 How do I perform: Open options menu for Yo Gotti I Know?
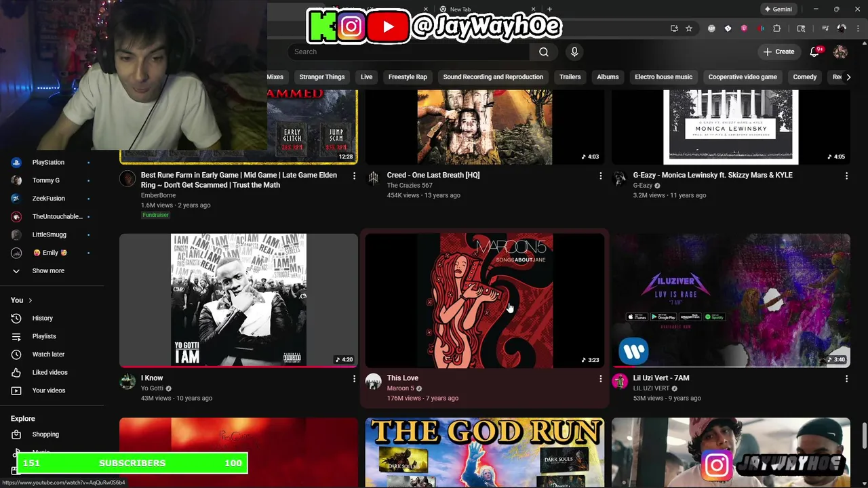coord(354,379)
